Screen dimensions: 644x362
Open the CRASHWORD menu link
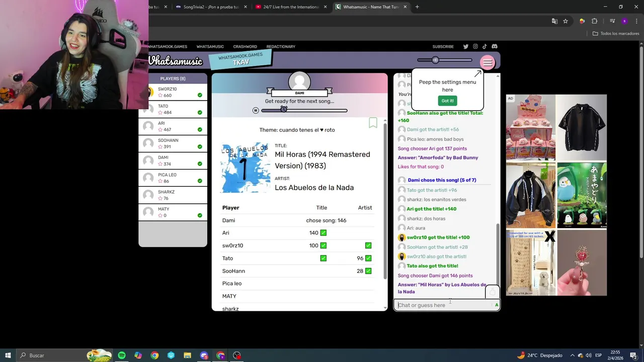(245, 47)
